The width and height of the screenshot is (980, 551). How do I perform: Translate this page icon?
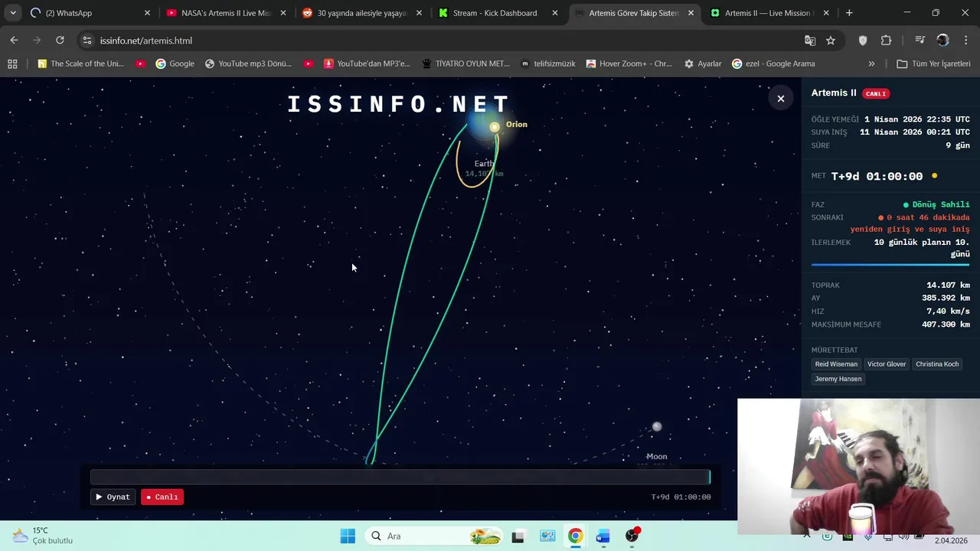[x=810, y=41]
